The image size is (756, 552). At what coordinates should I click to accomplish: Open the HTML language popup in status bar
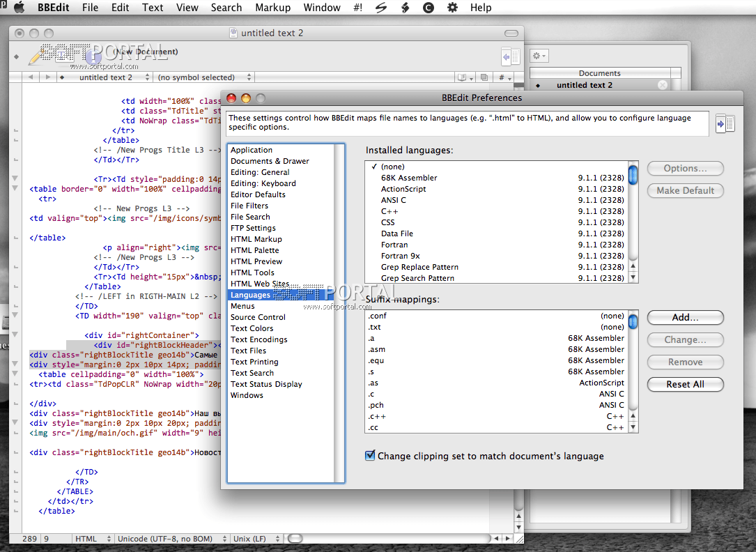(92, 539)
